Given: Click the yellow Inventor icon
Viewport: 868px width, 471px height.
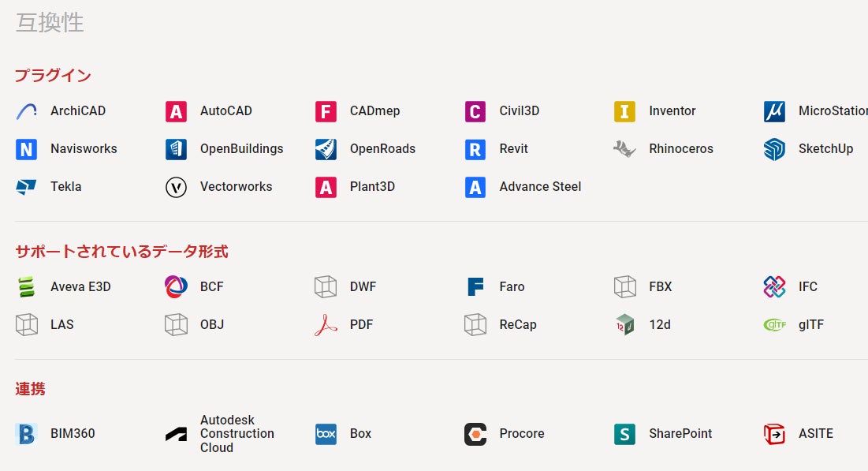Looking at the screenshot, I should pyautogui.click(x=624, y=111).
